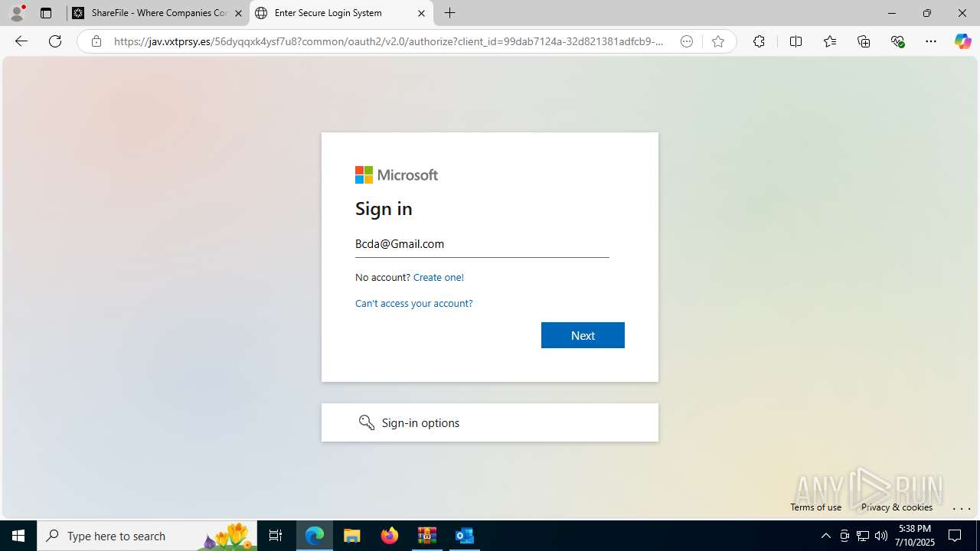View site information lock icon
Screen dimensions: 980x551
tap(96, 41)
